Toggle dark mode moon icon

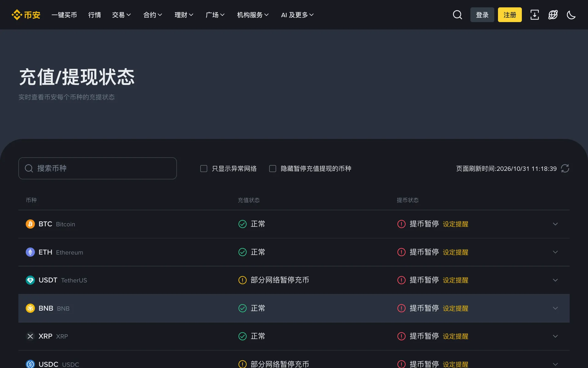point(571,15)
